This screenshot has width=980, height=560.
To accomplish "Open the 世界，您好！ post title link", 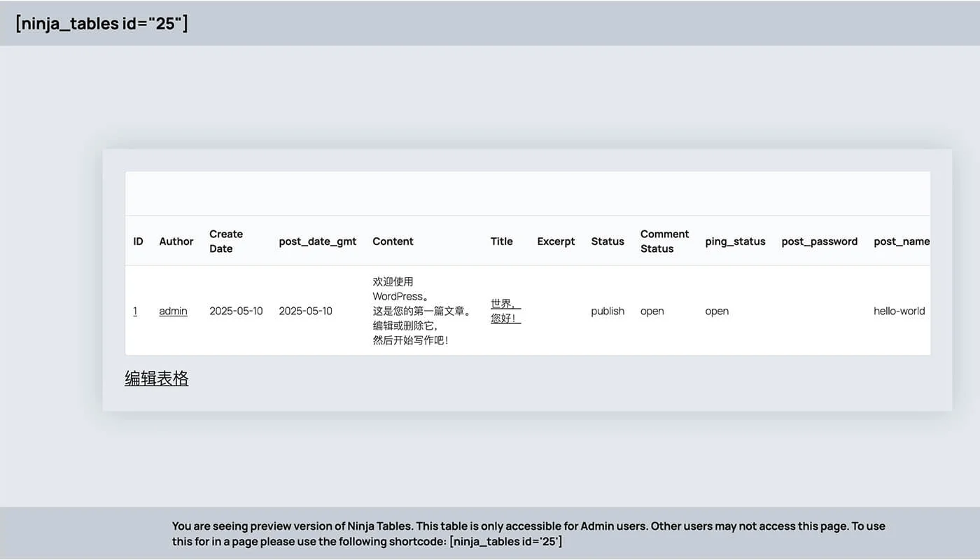I will 505,311.
